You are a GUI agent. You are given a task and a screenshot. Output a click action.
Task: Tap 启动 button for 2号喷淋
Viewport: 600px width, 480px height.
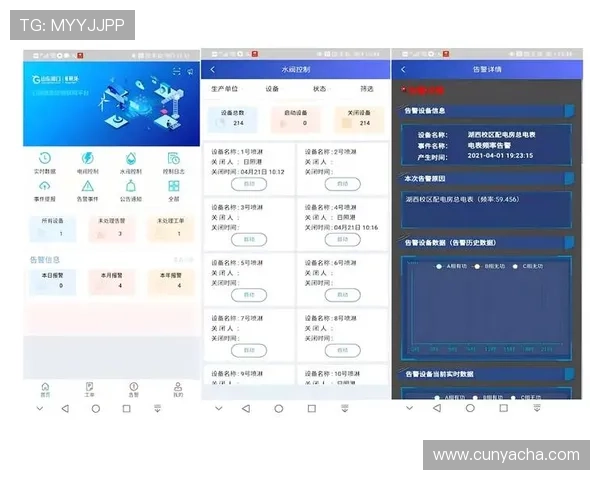(342, 184)
